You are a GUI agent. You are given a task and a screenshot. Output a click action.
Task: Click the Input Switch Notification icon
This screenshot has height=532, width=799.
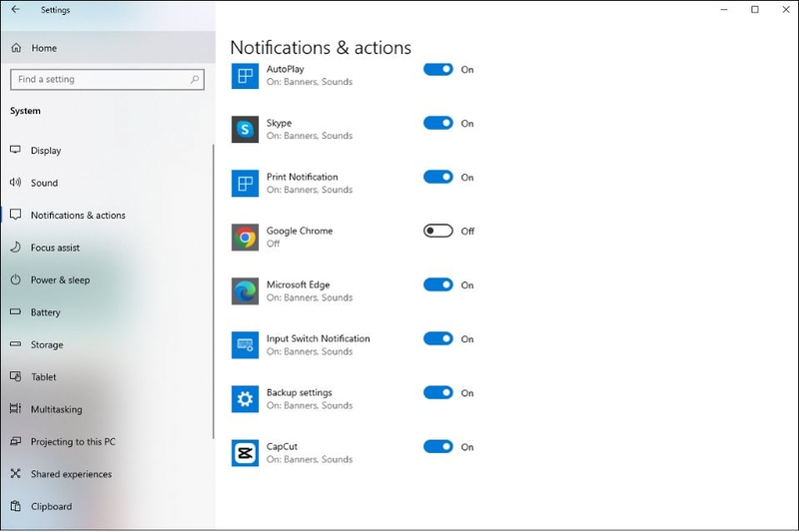(245, 345)
